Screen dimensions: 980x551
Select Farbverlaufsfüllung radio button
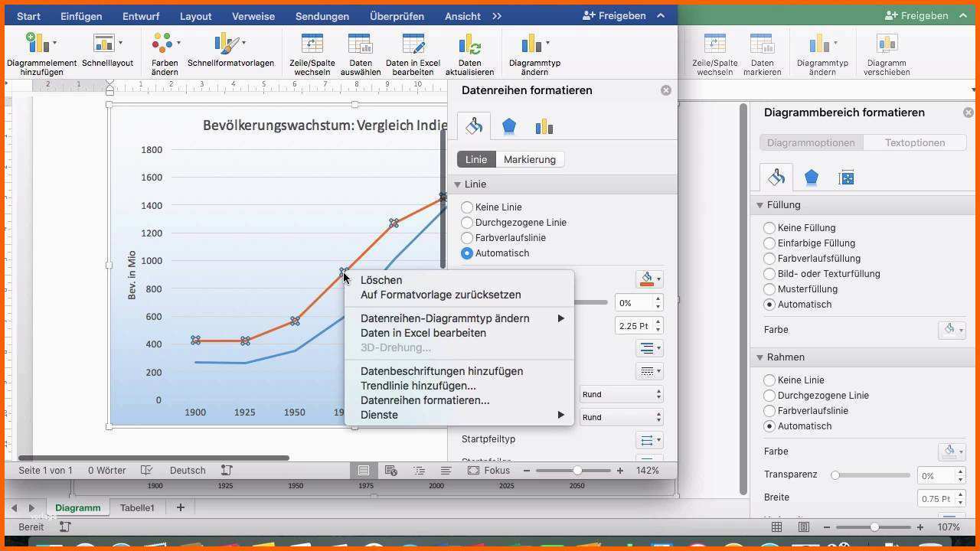[769, 259]
